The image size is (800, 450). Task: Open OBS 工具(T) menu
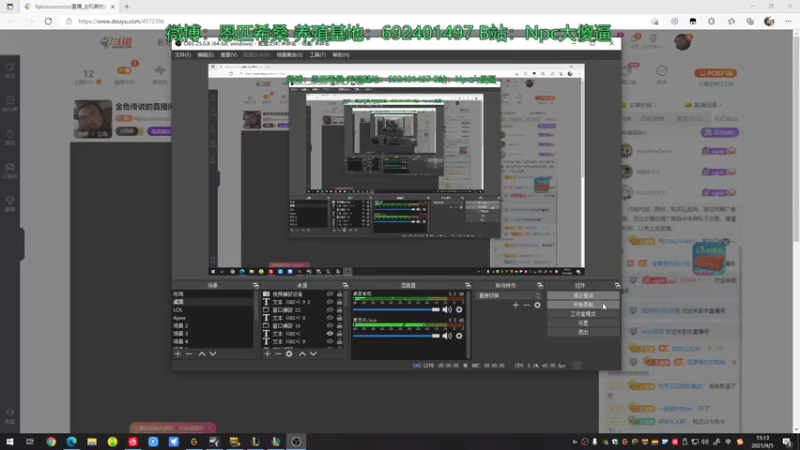317,55
